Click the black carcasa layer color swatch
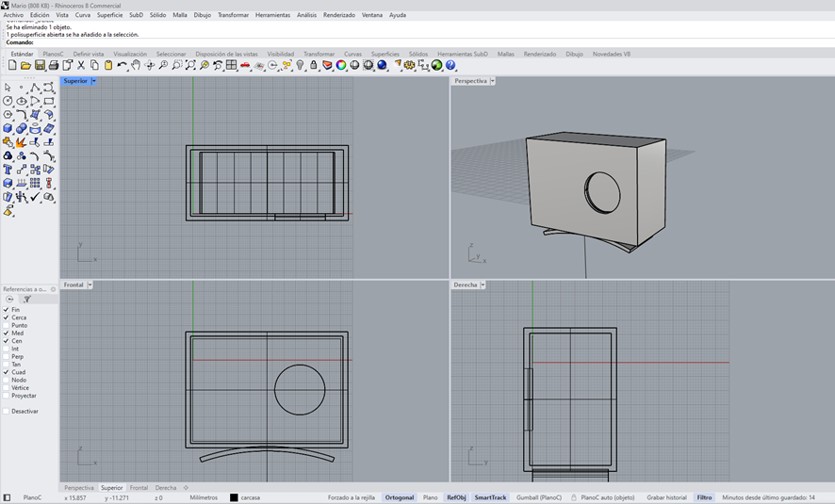The image size is (835, 504). tap(234, 497)
